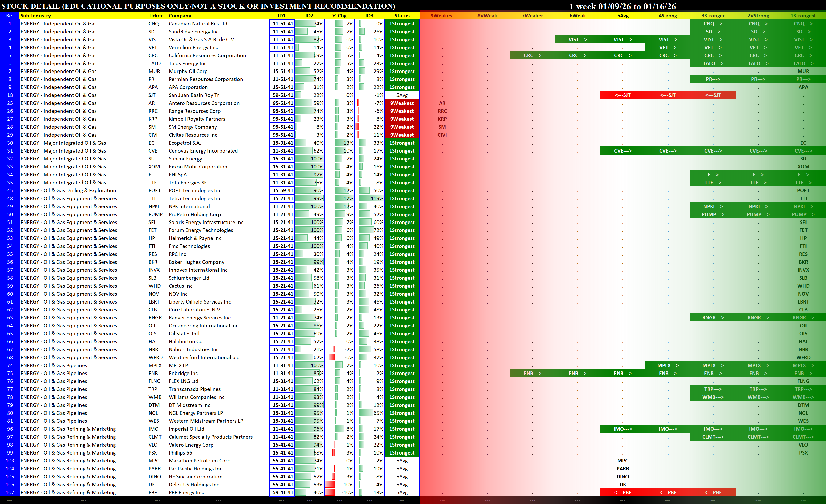
Task: Select the 1Strongest column header
Action: click(803, 16)
